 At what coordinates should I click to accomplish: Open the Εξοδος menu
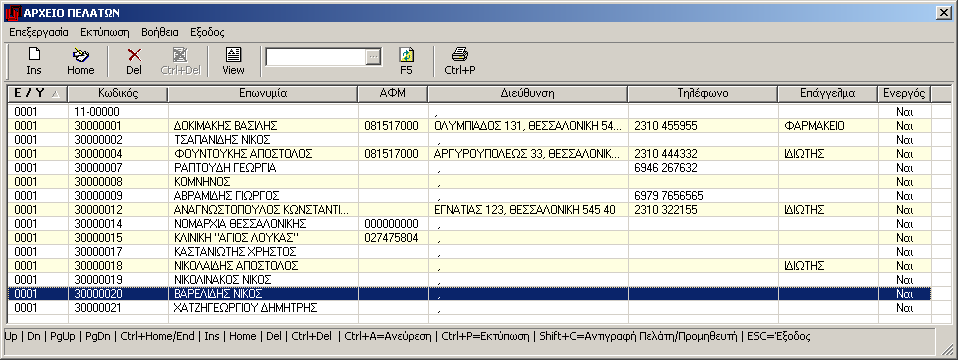click(x=207, y=32)
